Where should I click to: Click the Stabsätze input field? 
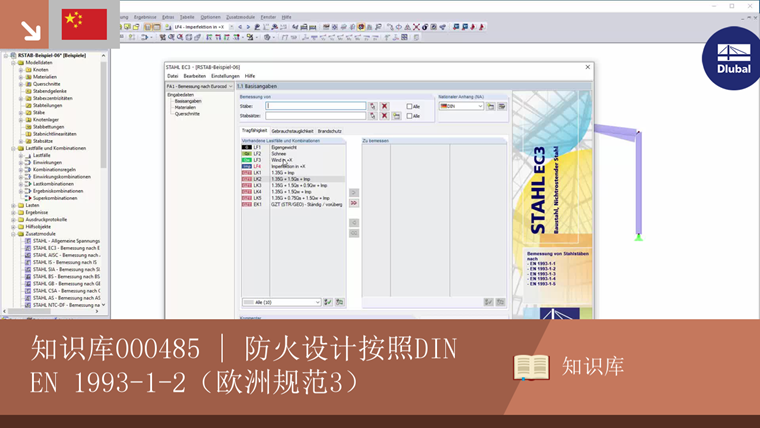[x=316, y=116]
